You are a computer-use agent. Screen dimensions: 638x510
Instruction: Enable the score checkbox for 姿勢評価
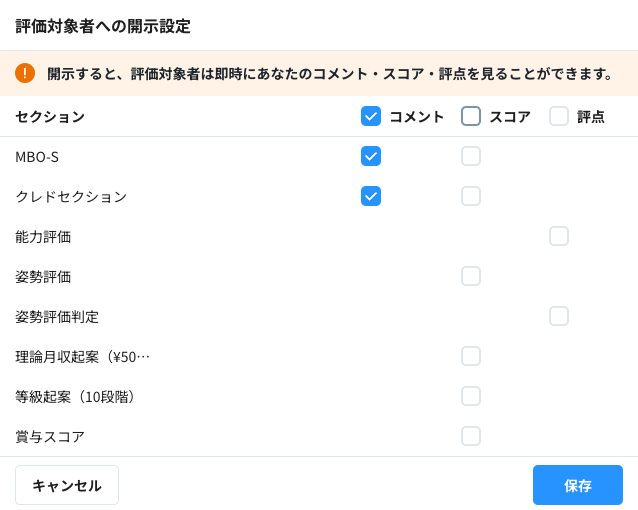coord(471,276)
